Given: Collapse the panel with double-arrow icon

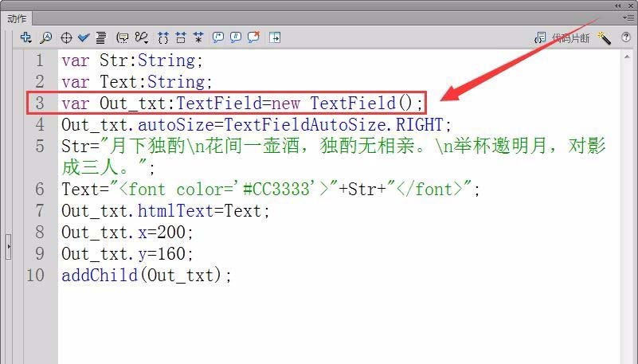Looking at the screenshot, I should 618,6.
